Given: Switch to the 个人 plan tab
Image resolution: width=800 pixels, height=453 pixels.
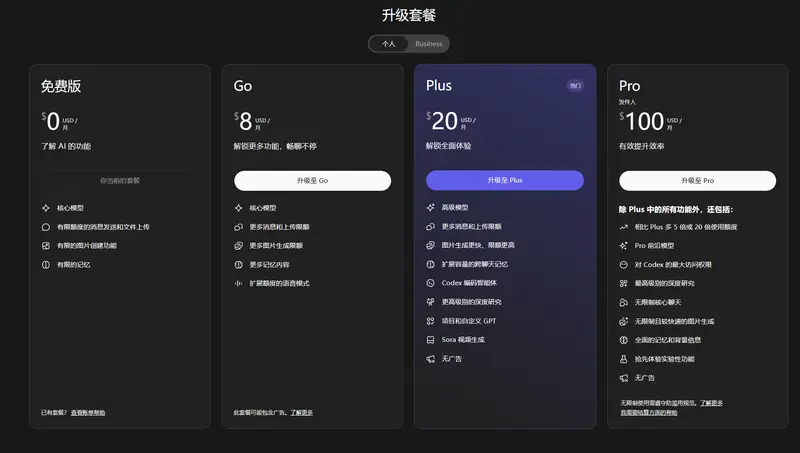Looking at the screenshot, I should point(388,44).
